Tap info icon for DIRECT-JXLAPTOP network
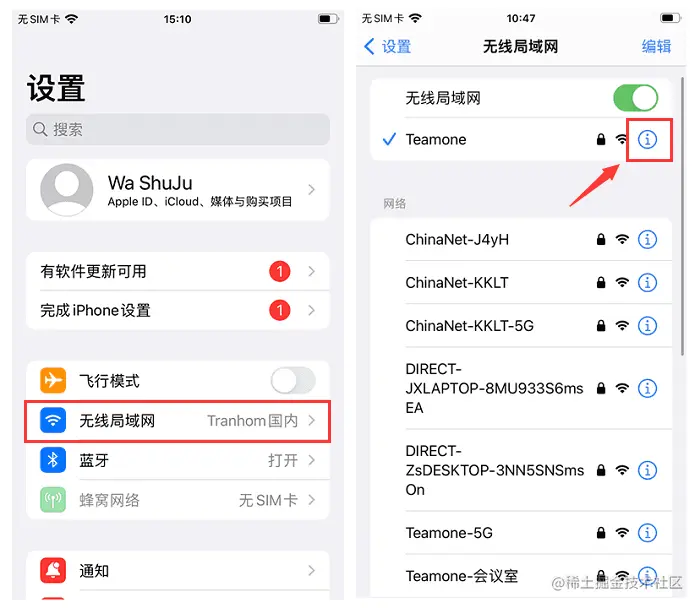The image size is (700, 608). pyautogui.click(x=647, y=388)
